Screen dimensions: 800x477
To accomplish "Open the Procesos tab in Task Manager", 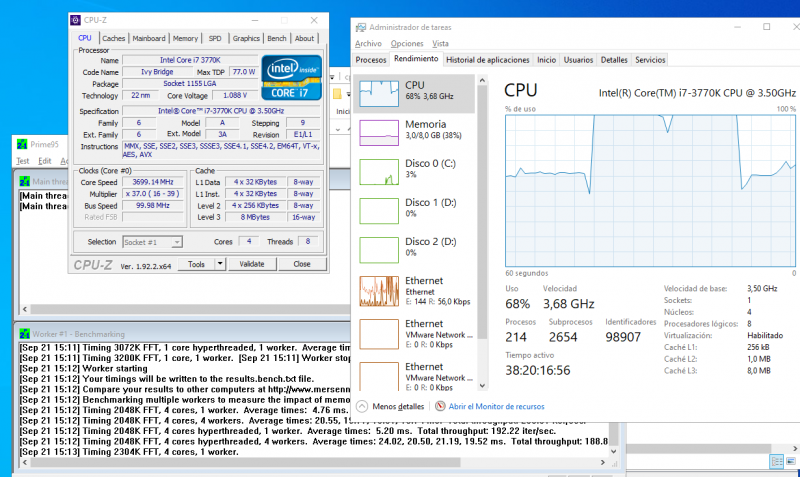I will click(371, 60).
